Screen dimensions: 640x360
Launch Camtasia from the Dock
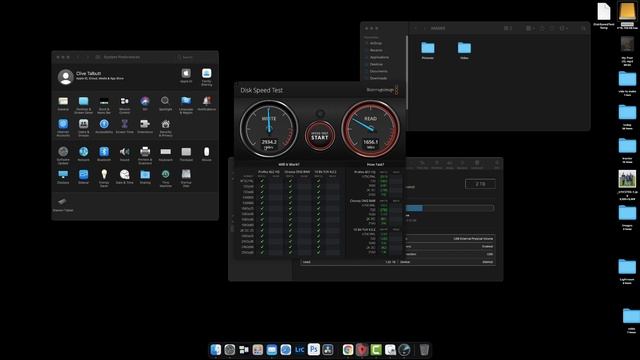[376, 349]
